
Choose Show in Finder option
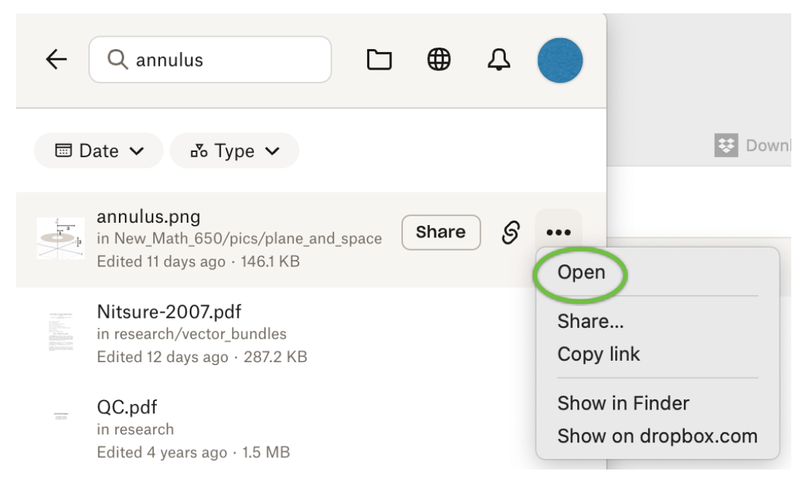click(623, 403)
